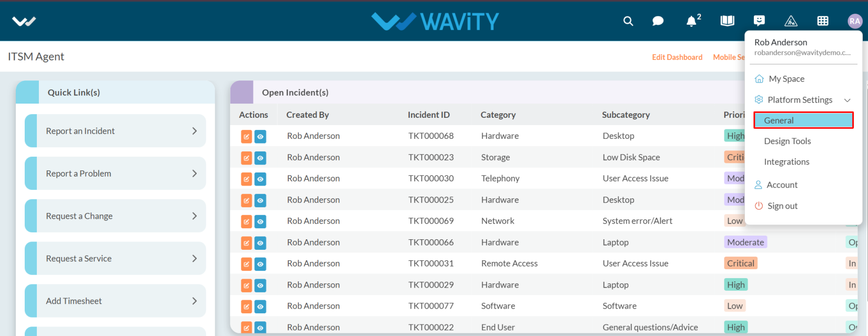Viewport: 868px width, 336px height.
Task: Open the notifications bell icon
Action: click(x=691, y=21)
